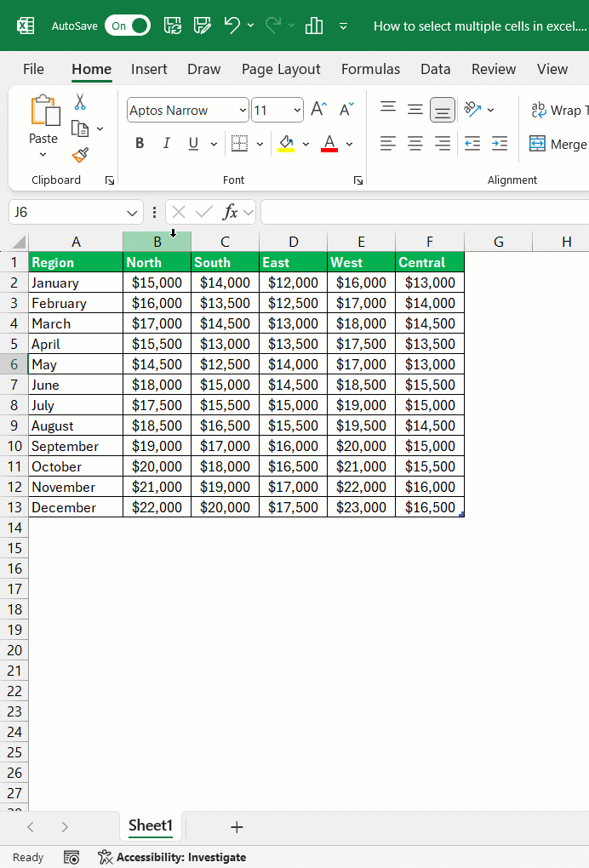Screen dimensions: 589x868
Task: Open the Page Layout tab
Action: pos(281,69)
